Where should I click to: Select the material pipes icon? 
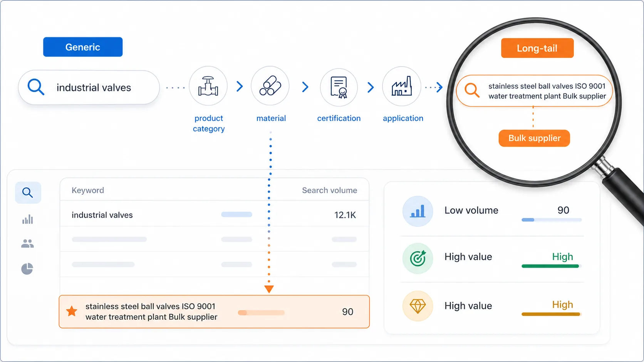[270, 86]
